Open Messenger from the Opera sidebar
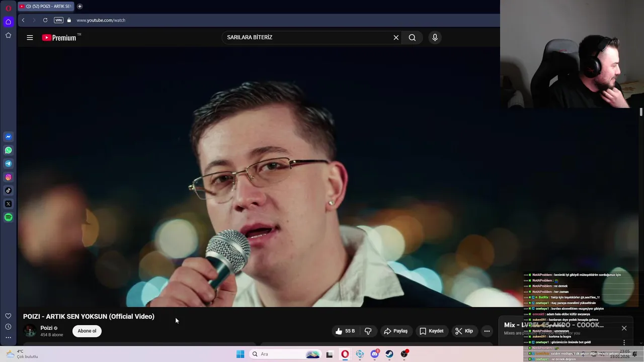 click(8, 137)
